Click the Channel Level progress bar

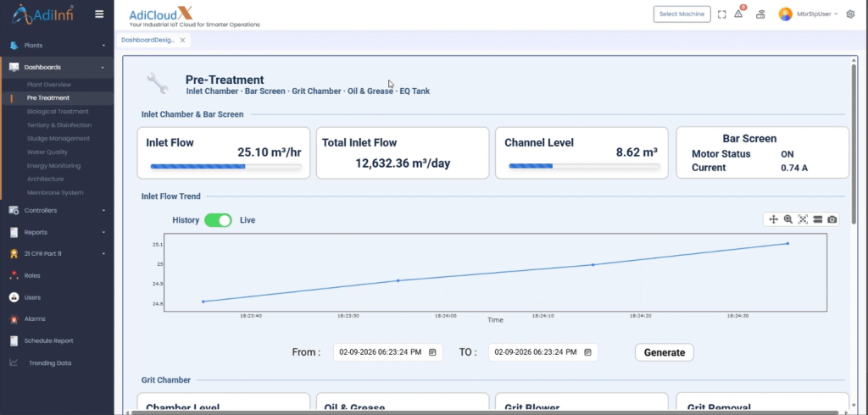click(x=584, y=165)
